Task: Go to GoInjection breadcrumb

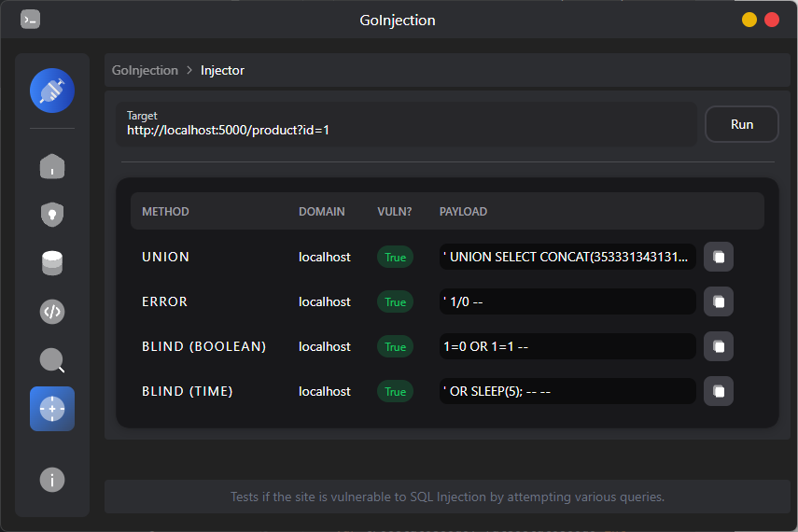Action: click(x=145, y=70)
